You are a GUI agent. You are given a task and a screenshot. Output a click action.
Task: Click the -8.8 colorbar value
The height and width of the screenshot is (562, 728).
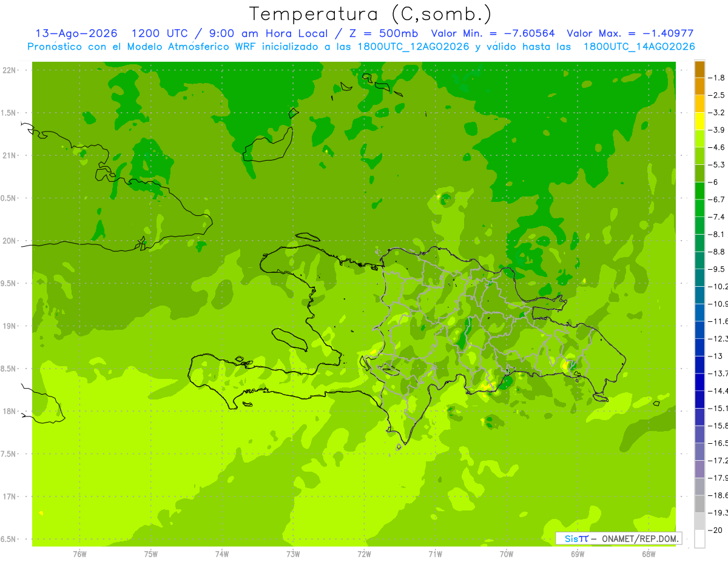point(717,252)
